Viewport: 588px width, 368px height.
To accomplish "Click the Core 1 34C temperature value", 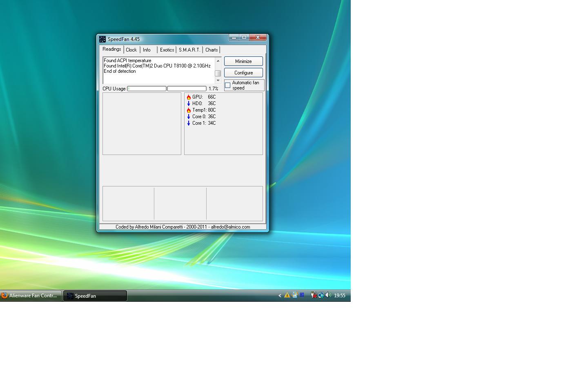I will coord(212,123).
